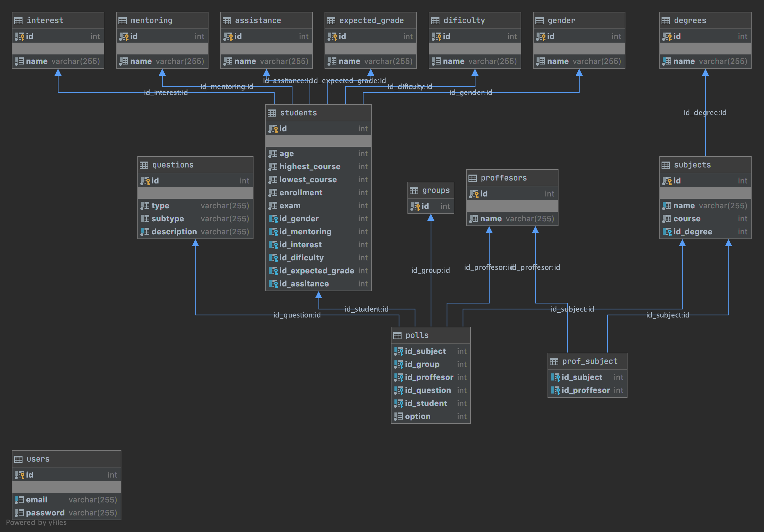Click key icon of prof_subject id_proffesor

coord(555,390)
